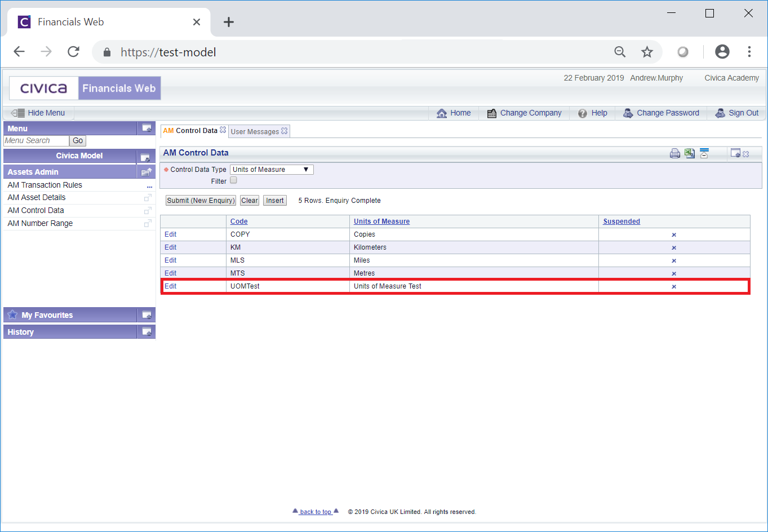Image resolution: width=768 pixels, height=532 pixels.
Task: Edit the MLS row
Action: pyautogui.click(x=171, y=260)
